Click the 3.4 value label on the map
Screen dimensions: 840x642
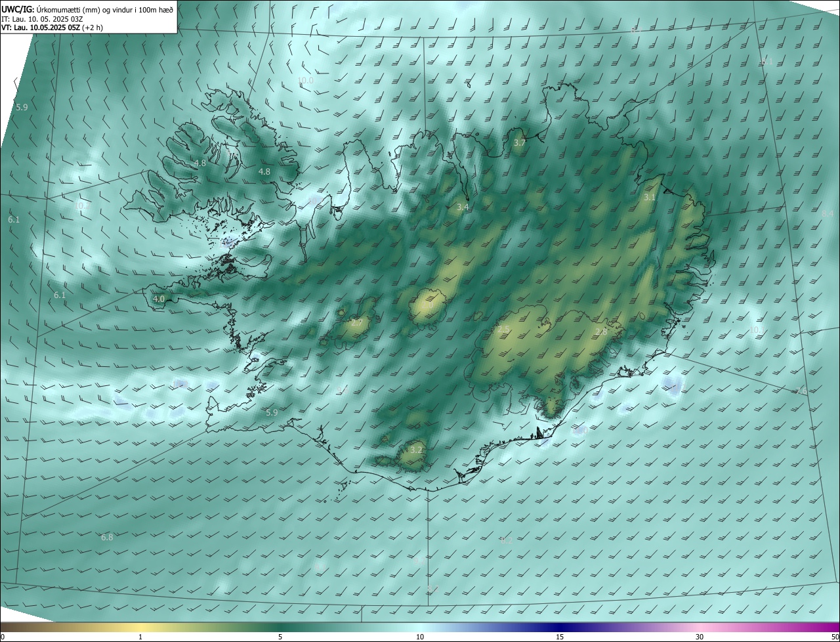coord(463,207)
